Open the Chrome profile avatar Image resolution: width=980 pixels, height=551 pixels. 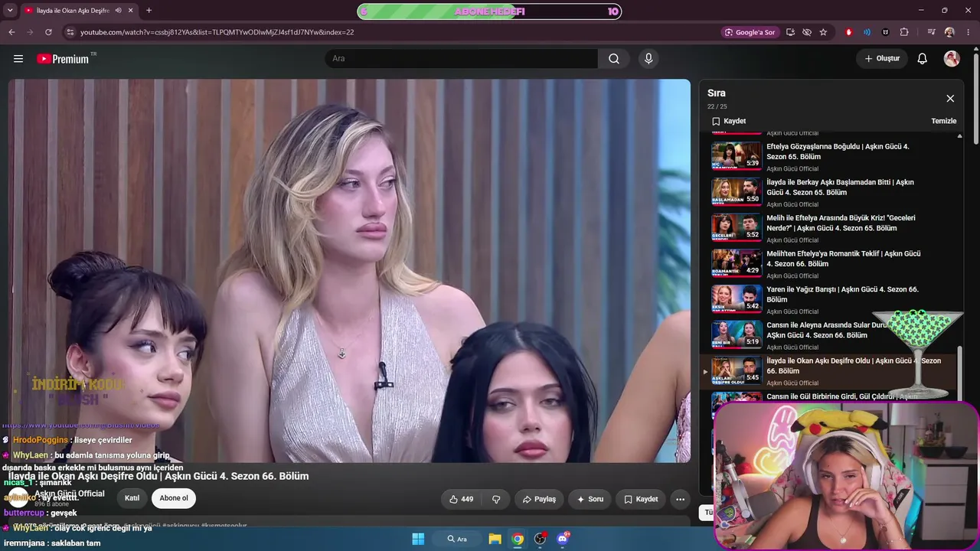pyautogui.click(x=949, y=32)
